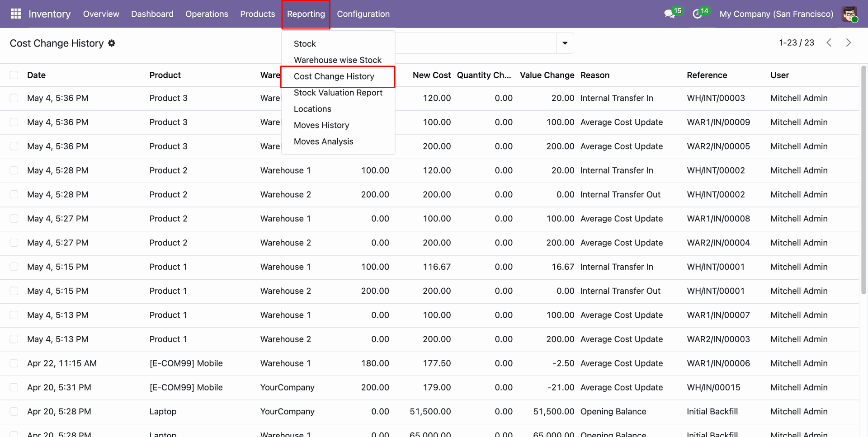Click the search input field

pos(476,43)
